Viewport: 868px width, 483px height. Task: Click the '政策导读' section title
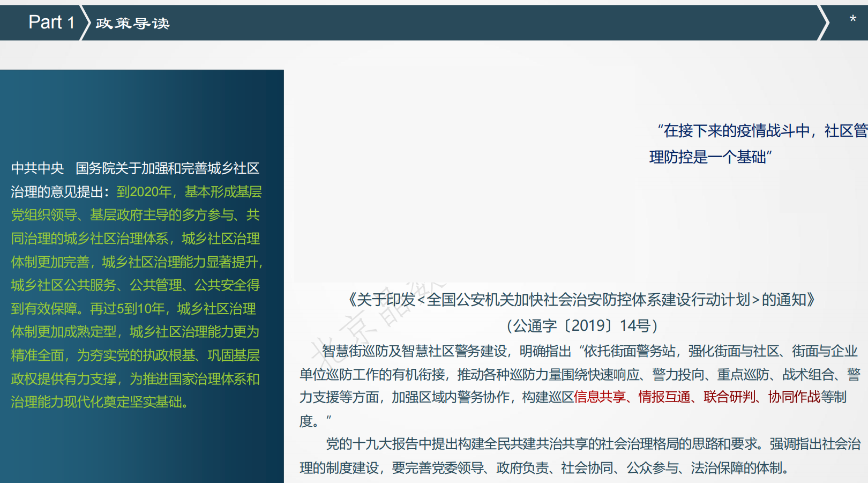[x=133, y=24]
